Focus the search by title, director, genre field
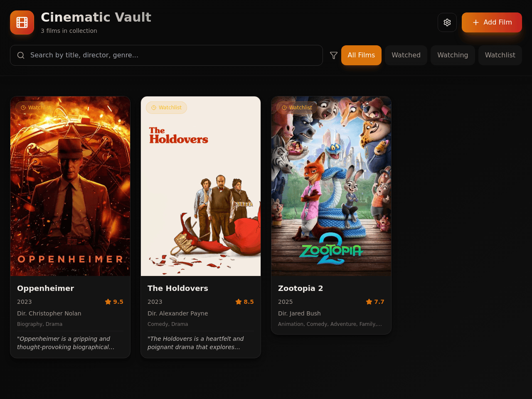This screenshot has height=399, width=532. [x=166, y=55]
